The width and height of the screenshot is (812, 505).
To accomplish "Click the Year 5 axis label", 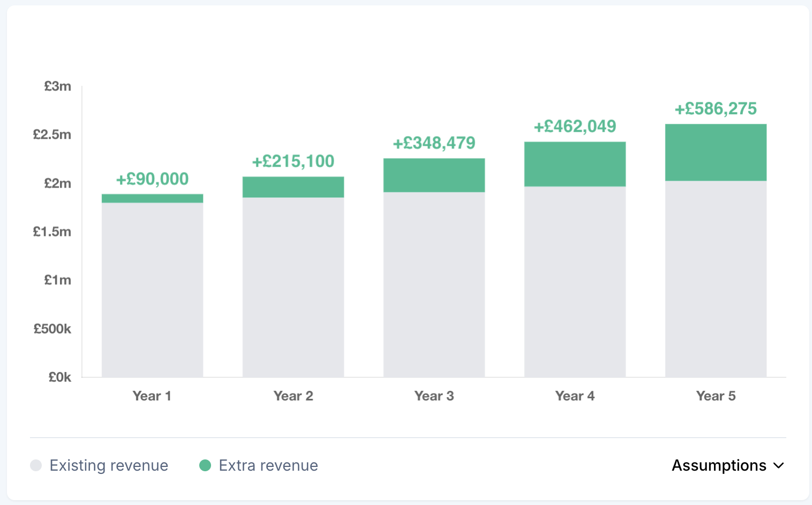I will 716,396.
